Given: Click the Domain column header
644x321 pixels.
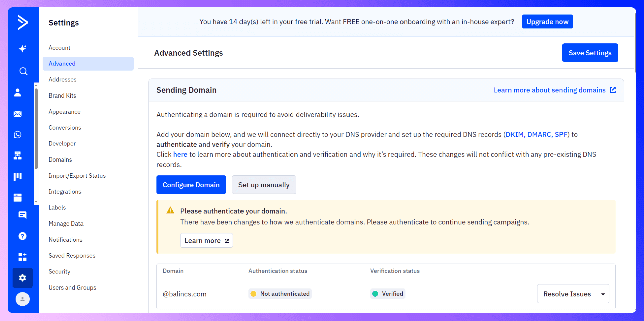Looking at the screenshot, I should coord(173,271).
